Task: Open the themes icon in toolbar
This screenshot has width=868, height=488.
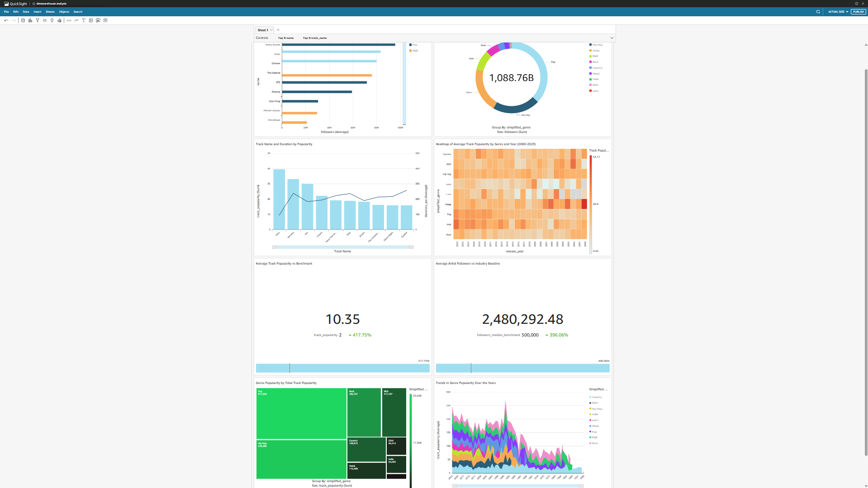Action: [59, 20]
